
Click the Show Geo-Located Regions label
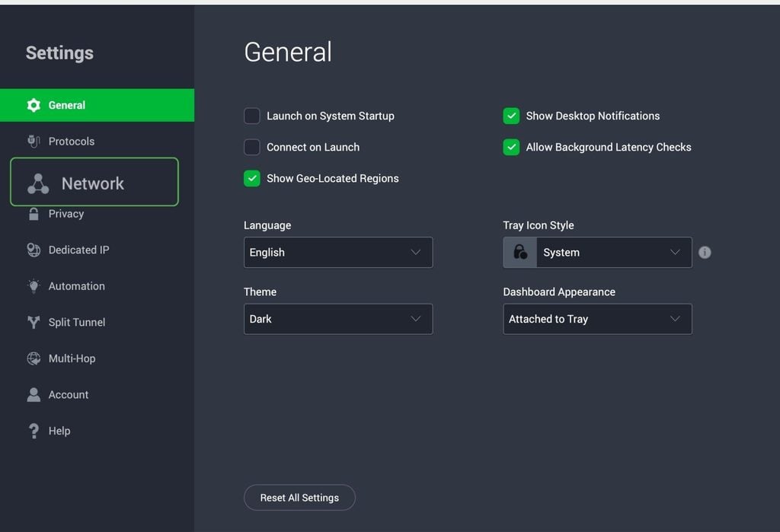coord(333,179)
